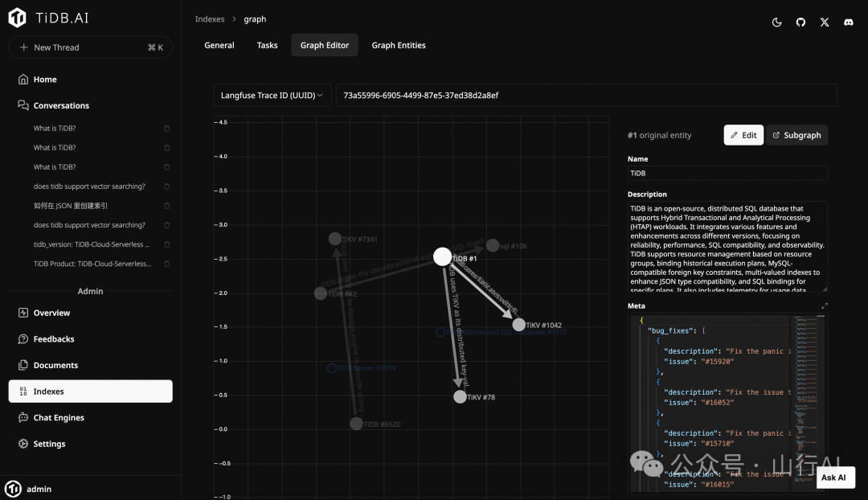
Task: Select the Graph Editor tab
Action: pyautogui.click(x=325, y=45)
